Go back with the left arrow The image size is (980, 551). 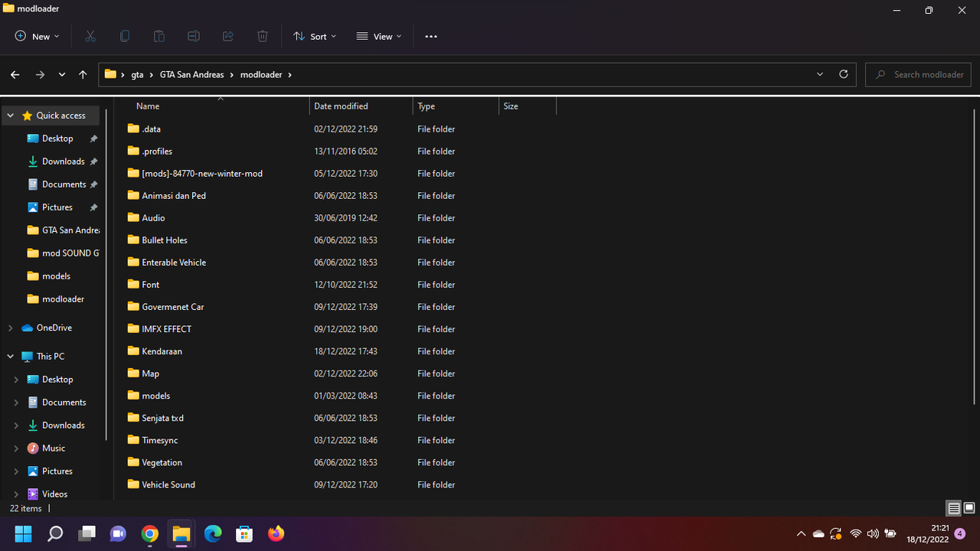(x=15, y=74)
